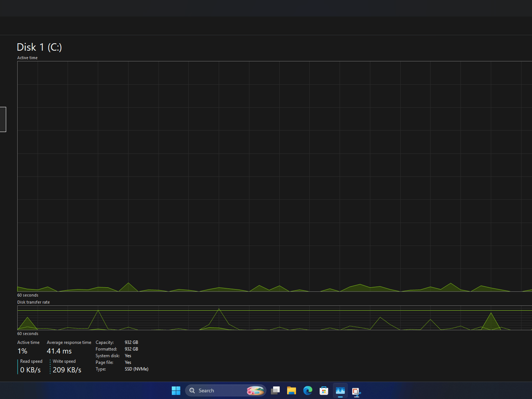Open the Microsoft Edge browser

click(308, 390)
